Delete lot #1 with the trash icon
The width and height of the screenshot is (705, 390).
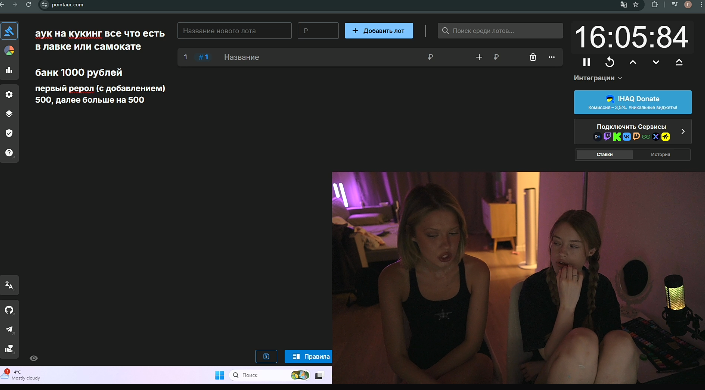(x=533, y=57)
